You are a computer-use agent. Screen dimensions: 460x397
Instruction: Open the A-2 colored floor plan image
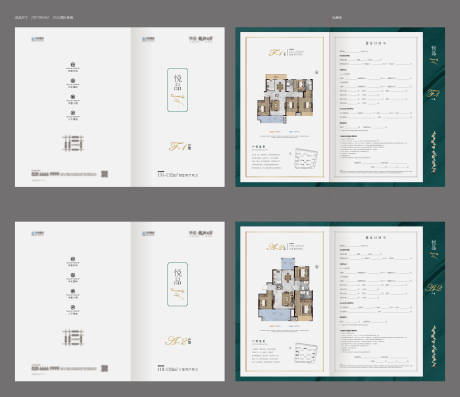click(x=286, y=289)
